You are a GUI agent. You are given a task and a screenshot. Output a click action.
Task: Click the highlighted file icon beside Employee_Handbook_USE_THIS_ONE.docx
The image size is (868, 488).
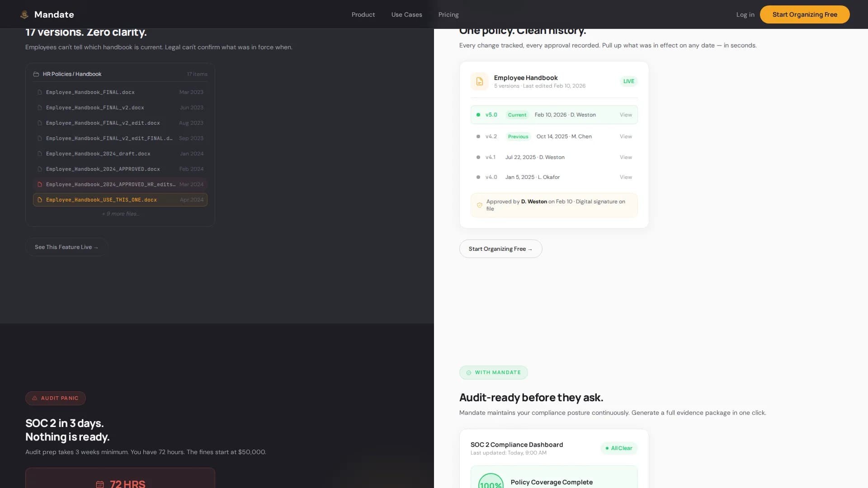click(x=40, y=200)
